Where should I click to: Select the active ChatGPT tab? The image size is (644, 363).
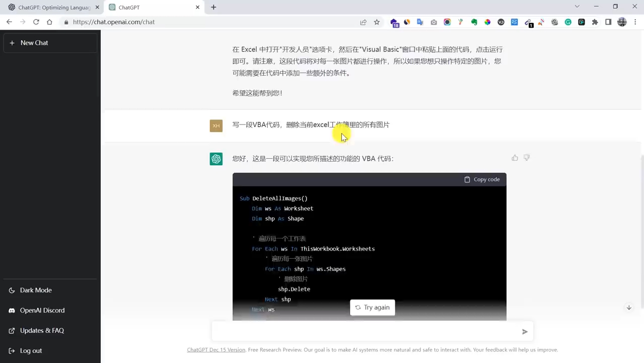(129, 7)
